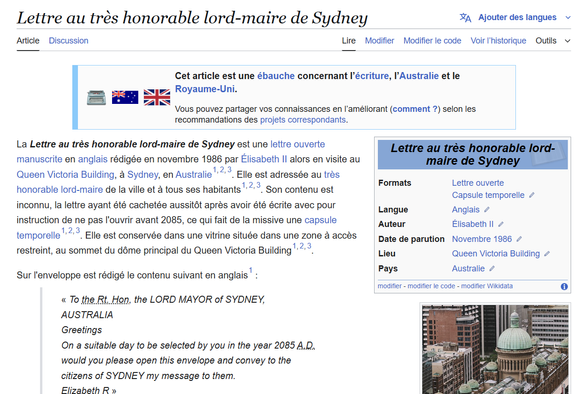Click the A.D. abbreviation in quote
This screenshot has height=394, width=584.
305,346
